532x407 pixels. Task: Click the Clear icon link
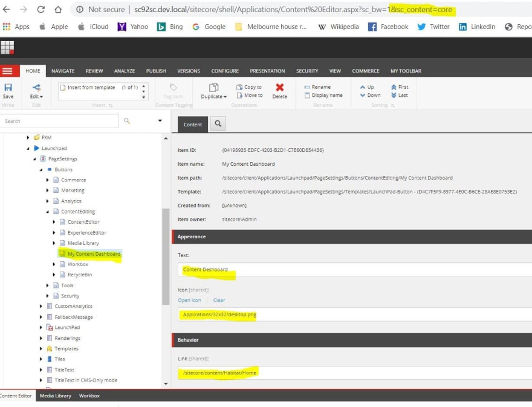click(x=219, y=300)
